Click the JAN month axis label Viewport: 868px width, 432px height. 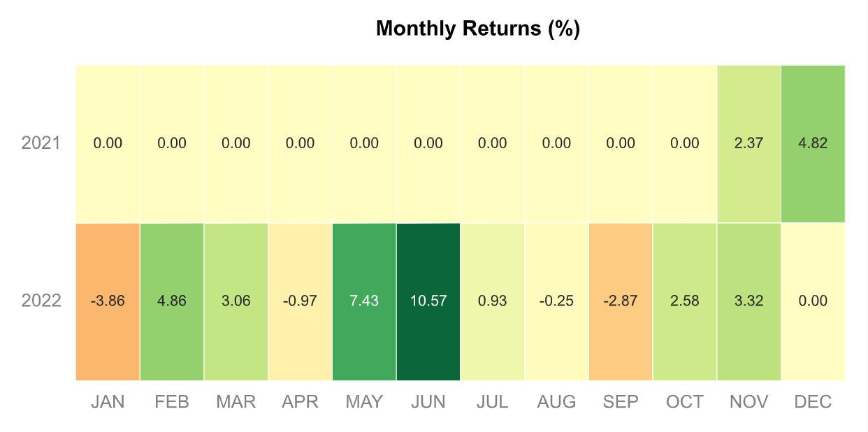pos(108,402)
